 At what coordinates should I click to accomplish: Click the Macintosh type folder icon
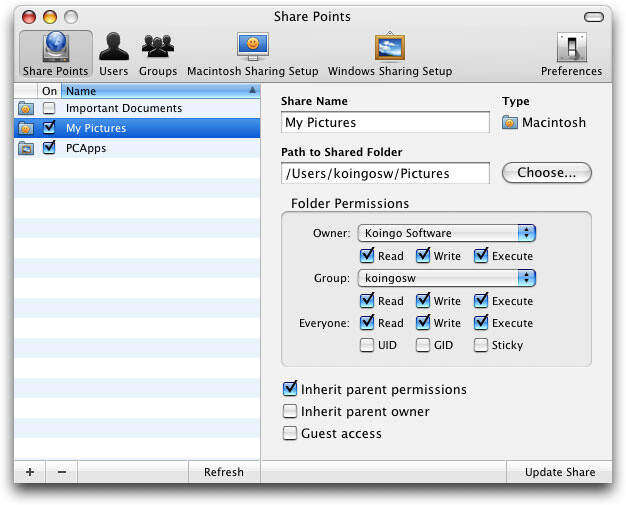click(x=509, y=122)
